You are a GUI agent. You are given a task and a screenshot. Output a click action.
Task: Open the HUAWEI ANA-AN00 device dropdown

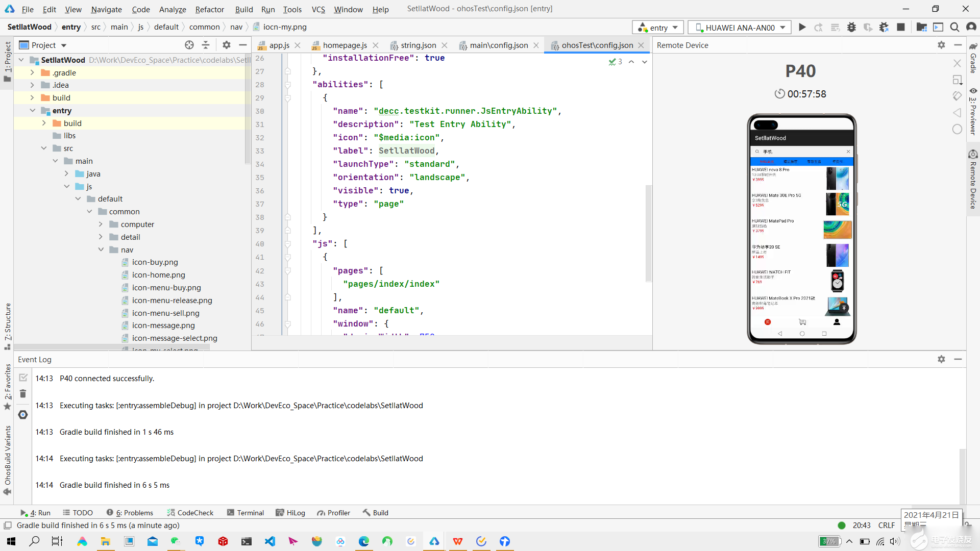[x=740, y=27]
